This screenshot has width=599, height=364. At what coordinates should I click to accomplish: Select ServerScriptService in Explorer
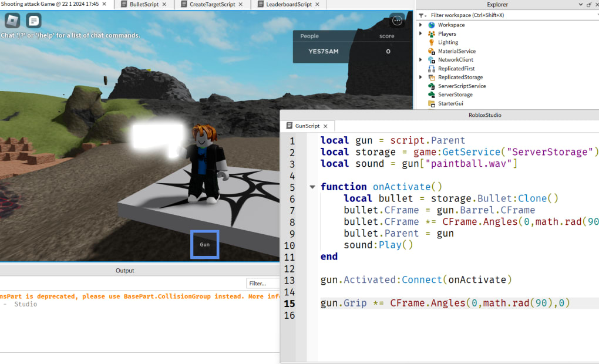click(462, 86)
